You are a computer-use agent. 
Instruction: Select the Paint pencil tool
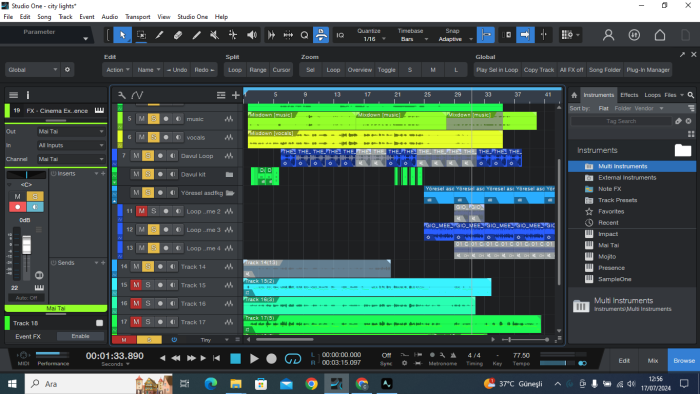click(x=196, y=35)
